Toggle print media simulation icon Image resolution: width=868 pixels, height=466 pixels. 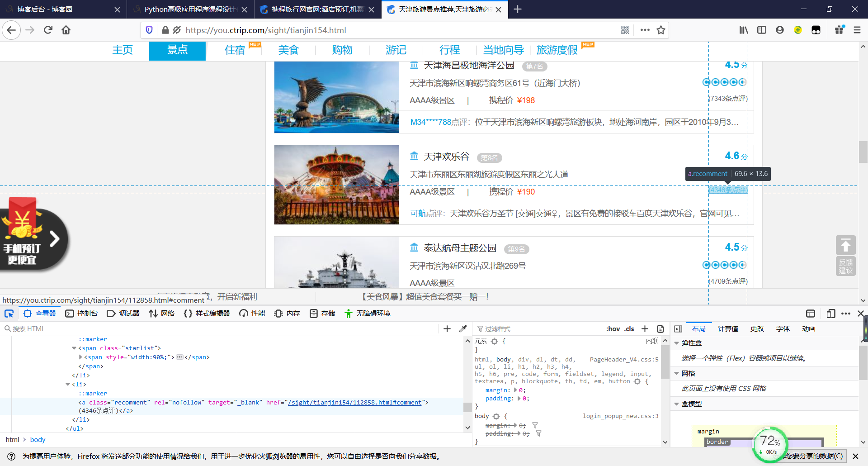tap(660, 329)
